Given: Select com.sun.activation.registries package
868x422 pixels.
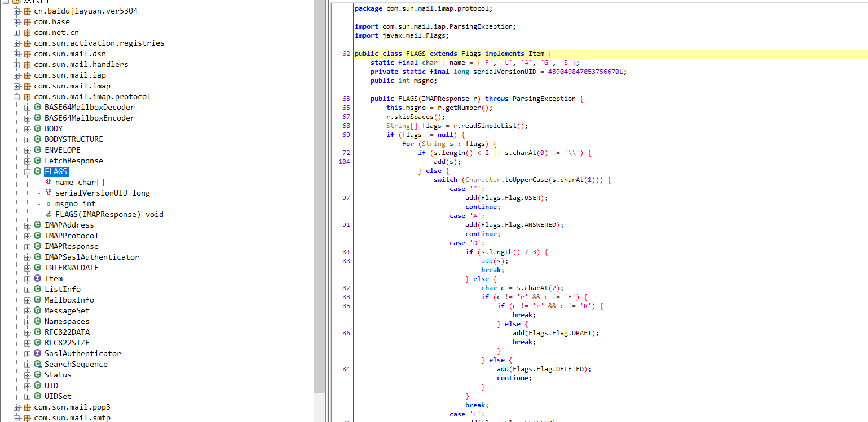Looking at the screenshot, I should tap(99, 43).
